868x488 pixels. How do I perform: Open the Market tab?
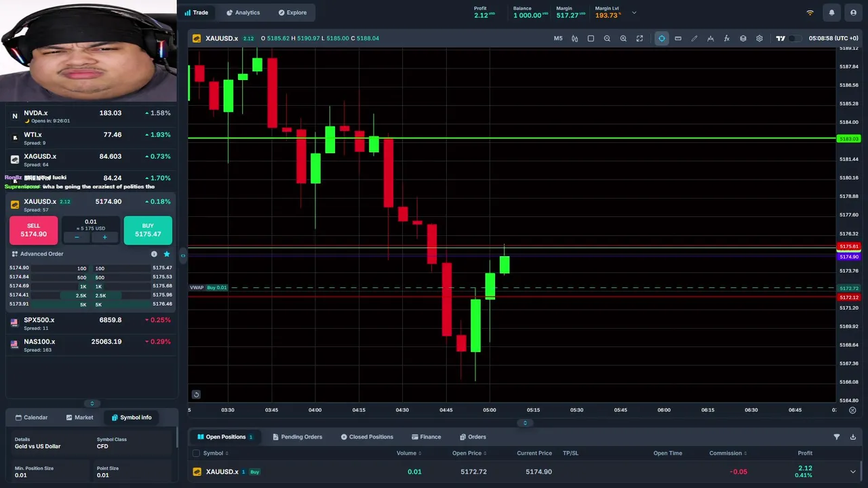click(x=79, y=418)
